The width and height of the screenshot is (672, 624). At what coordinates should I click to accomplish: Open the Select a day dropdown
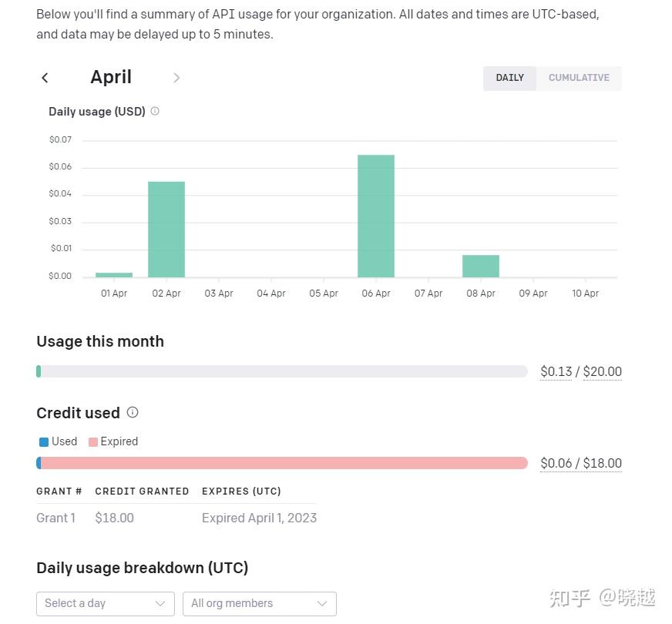[x=106, y=604]
